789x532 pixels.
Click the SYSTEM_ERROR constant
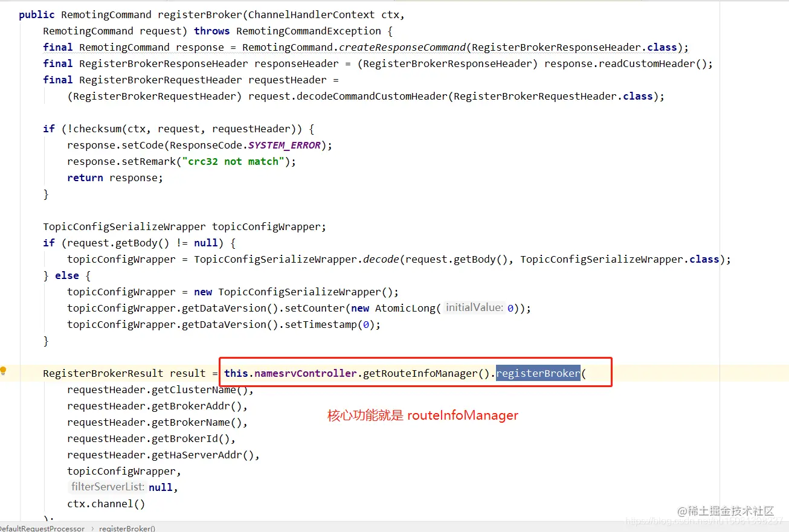285,145
